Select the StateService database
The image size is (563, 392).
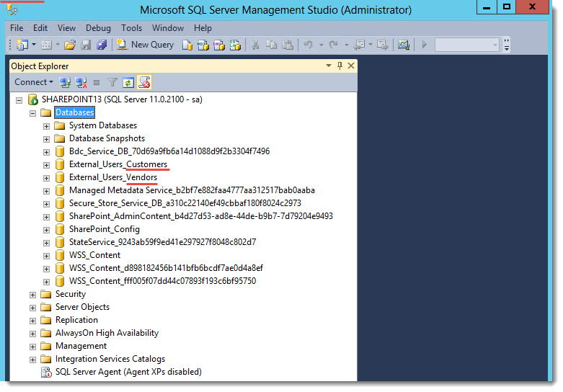coord(162,242)
